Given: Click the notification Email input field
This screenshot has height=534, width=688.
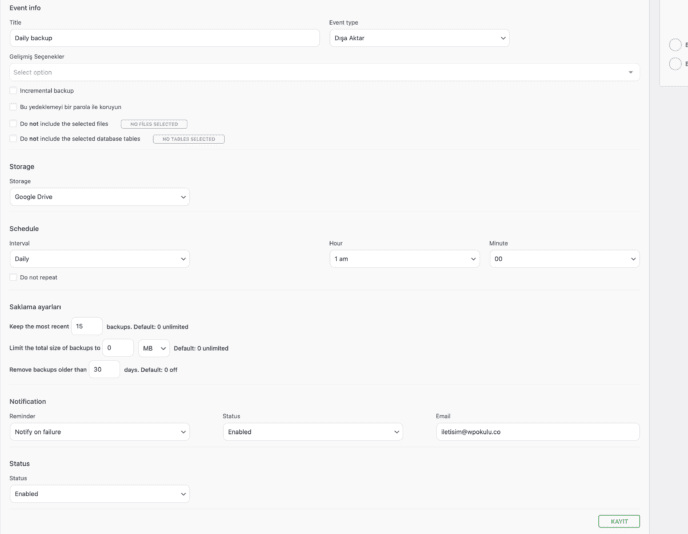Looking at the screenshot, I should [536, 432].
